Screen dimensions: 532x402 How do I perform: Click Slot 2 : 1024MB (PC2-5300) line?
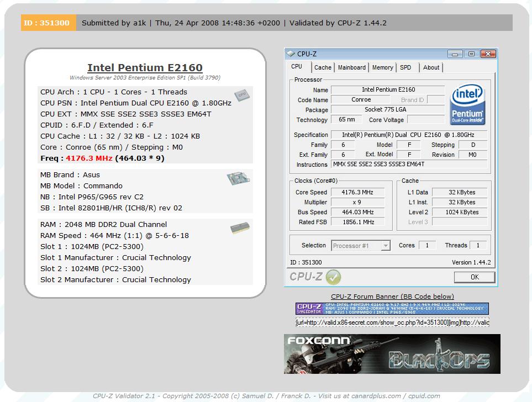tap(92, 269)
